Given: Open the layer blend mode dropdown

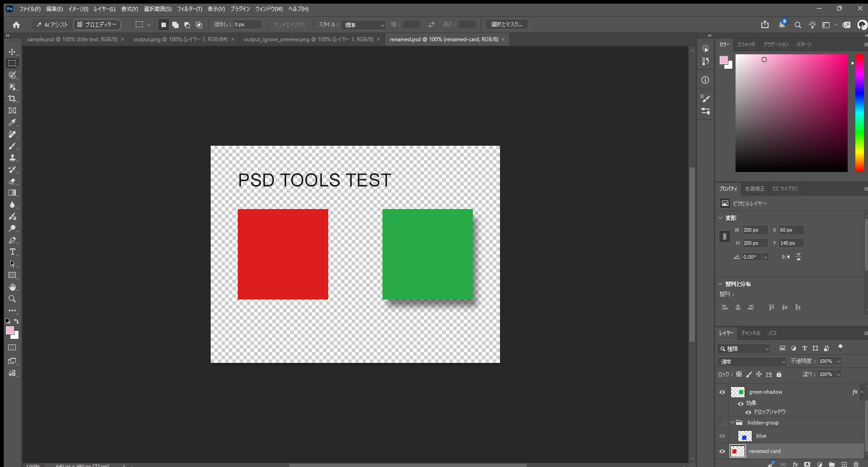Looking at the screenshot, I should pyautogui.click(x=752, y=362).
